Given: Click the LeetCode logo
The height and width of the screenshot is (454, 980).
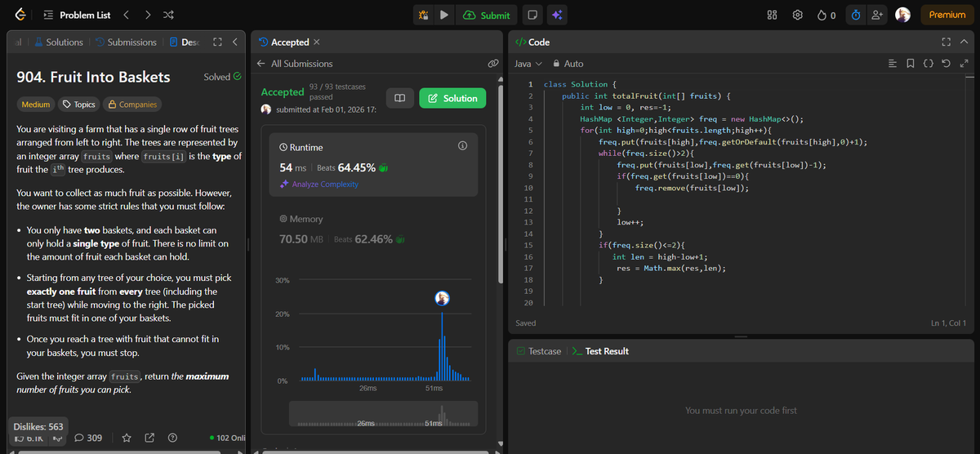Looking at the screenshot, I should pos(20,15).
